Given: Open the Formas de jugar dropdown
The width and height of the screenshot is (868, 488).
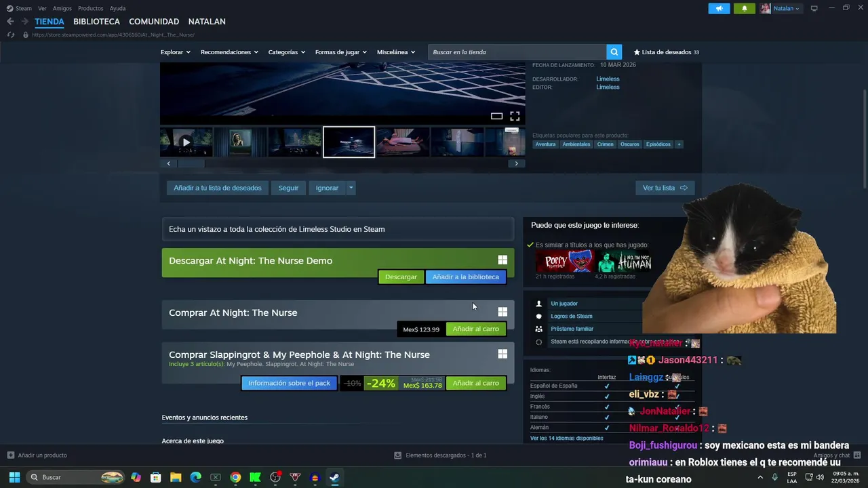Looking at the screenshot, I should 340,52.
